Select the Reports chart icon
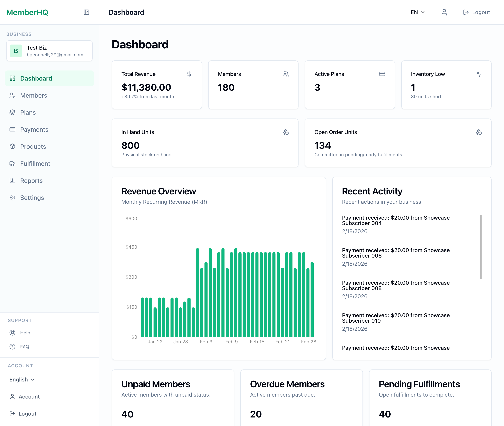This screenshot has height=426, width=504. tap(12, 180)
